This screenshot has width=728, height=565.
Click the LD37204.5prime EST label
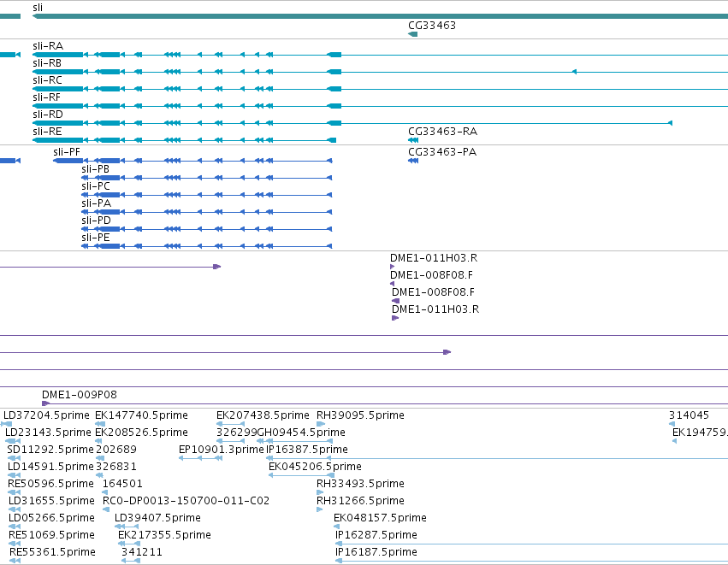coord(46,415)
